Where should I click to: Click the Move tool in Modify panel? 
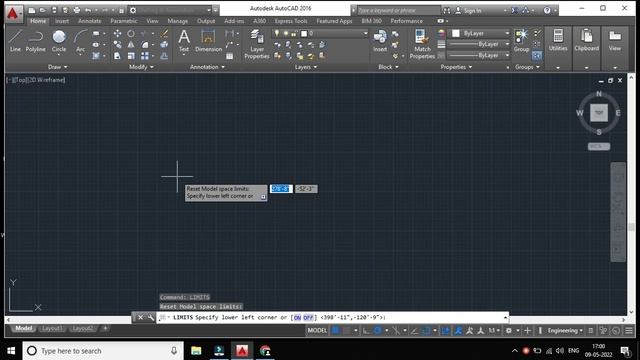point(117,33)
